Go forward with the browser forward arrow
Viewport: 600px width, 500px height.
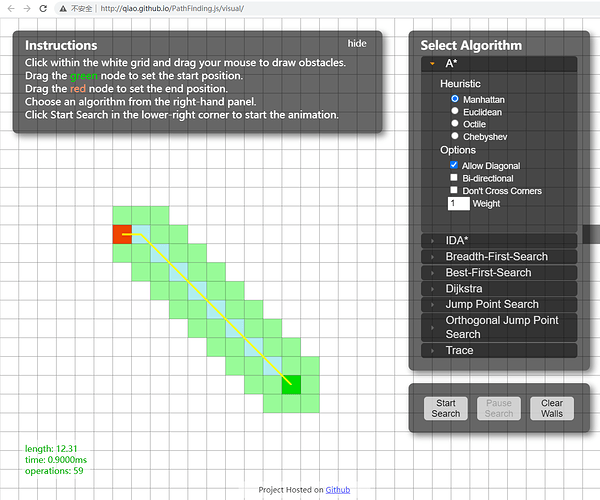click(x=27, y=8)
